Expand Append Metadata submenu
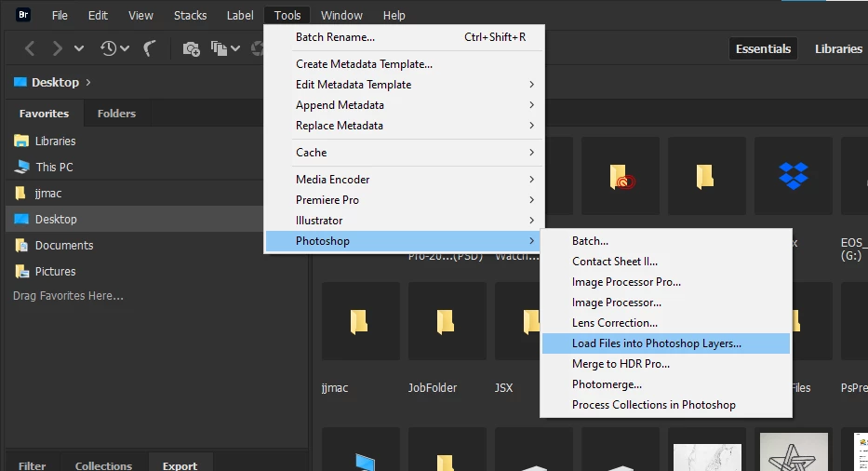868x471 pixels. pos(405,105)
